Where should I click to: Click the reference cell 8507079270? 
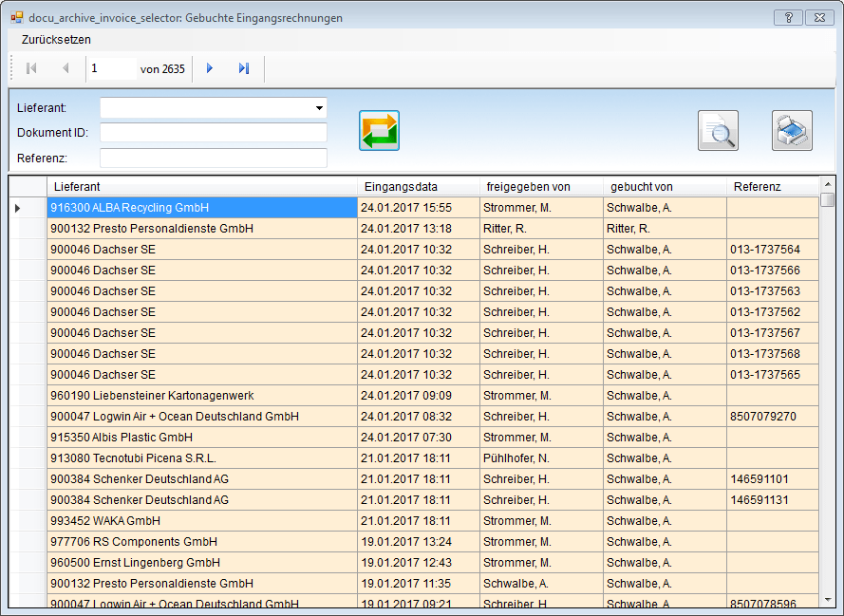(773, 417)
